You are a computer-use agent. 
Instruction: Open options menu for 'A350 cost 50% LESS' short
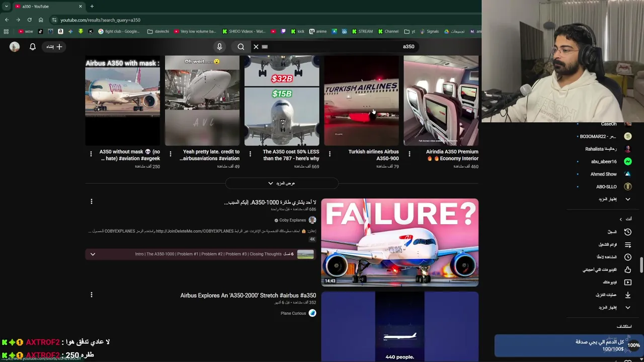tap(250, 154)
